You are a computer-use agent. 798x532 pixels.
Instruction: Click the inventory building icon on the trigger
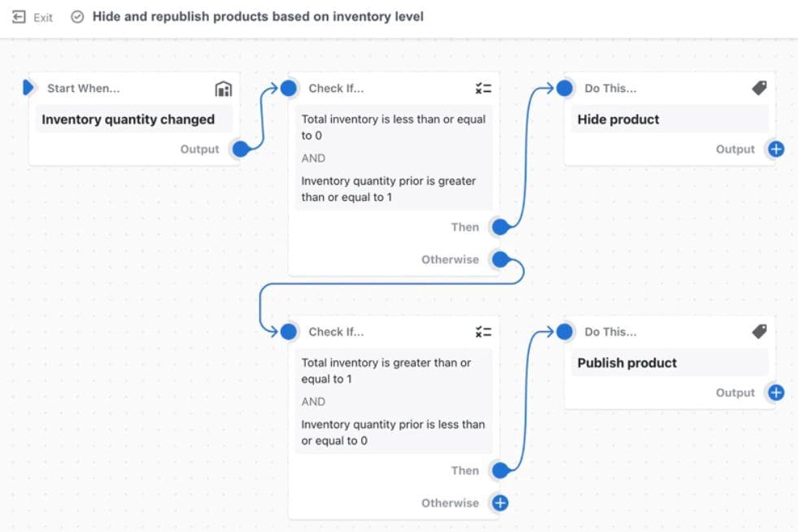point(223,89)
